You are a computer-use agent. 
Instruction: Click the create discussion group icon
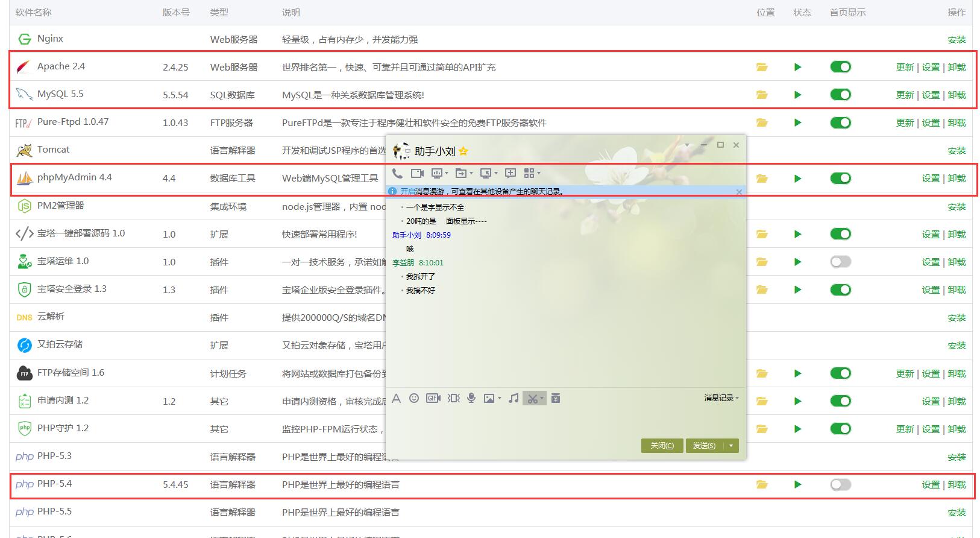[510, 173]
